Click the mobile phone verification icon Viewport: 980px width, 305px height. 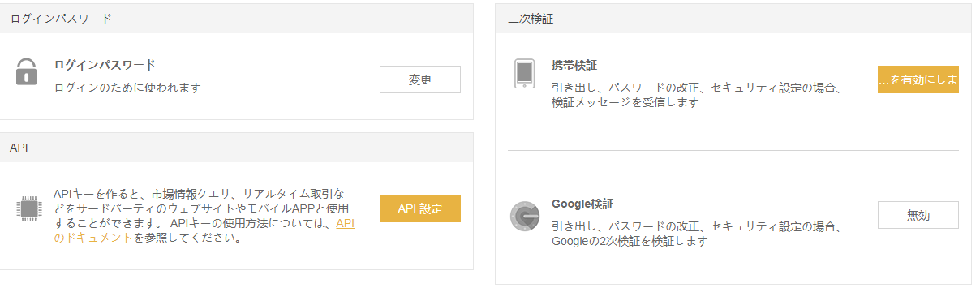tap(524, 73)
